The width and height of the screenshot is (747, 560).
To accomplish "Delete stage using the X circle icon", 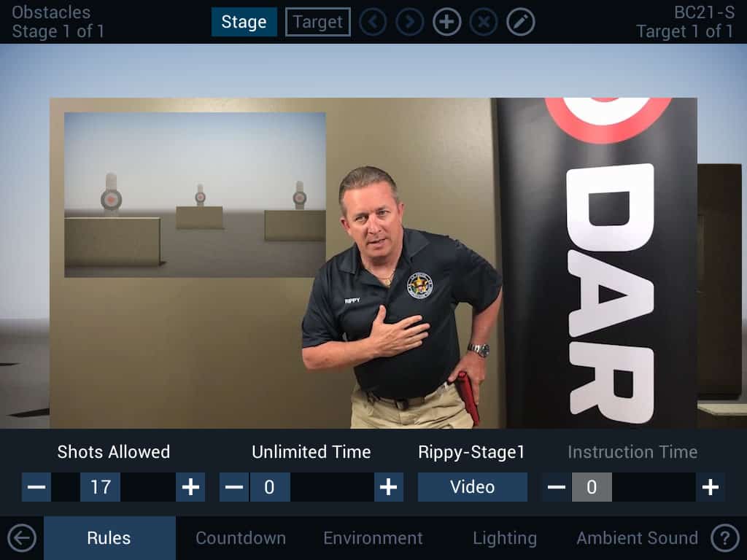I will (484, 22).
